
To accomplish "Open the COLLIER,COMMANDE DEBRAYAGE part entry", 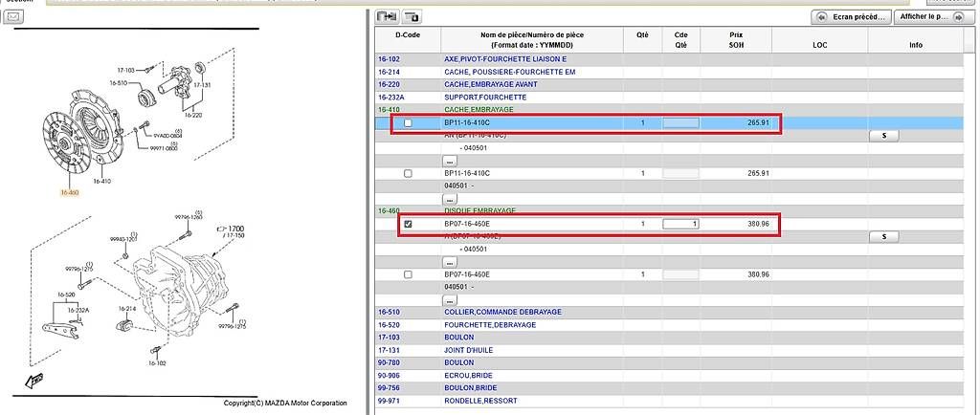I will coord(502,312).
